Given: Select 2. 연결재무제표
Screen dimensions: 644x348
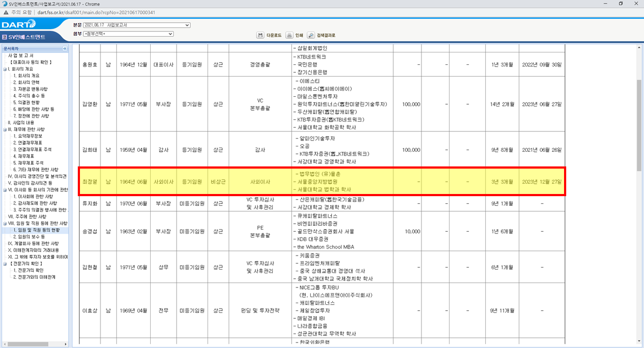Looking at the screenshot, I should tap(28, 143).
